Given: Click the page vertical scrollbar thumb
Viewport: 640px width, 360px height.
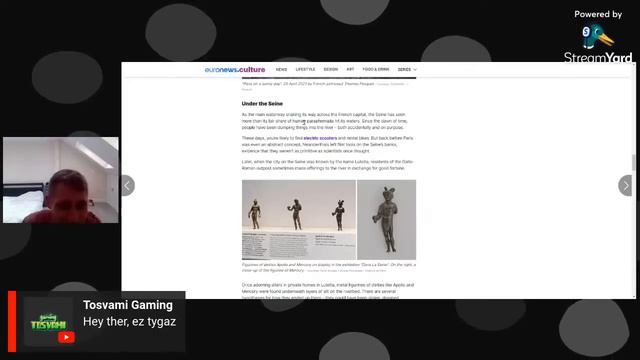Looking at the screenshot, I should coord(633,162).
